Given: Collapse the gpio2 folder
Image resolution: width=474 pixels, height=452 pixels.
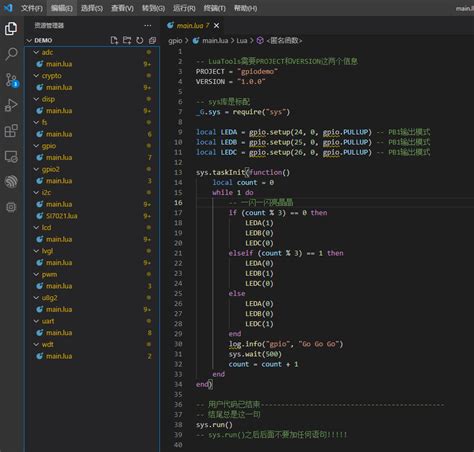Looking at the screenshot, I should pyautogui.click(x=36, y=169).
